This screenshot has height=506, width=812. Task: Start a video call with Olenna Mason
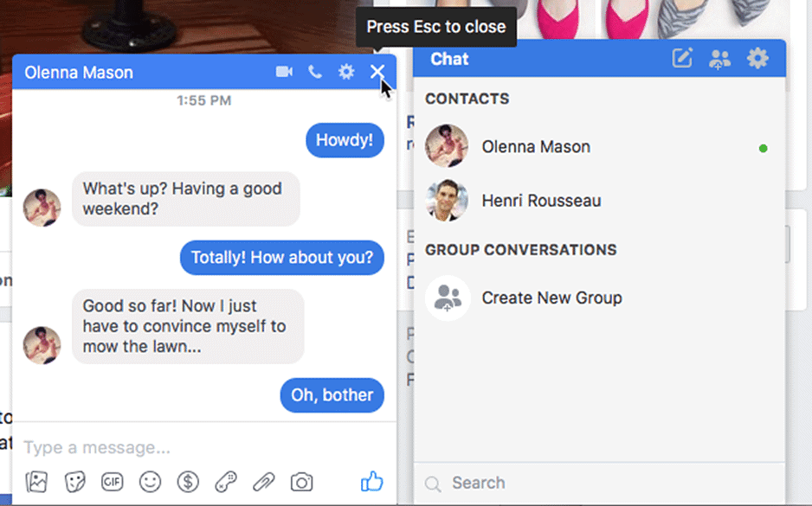pyautogui.click(x=284, y=72)
